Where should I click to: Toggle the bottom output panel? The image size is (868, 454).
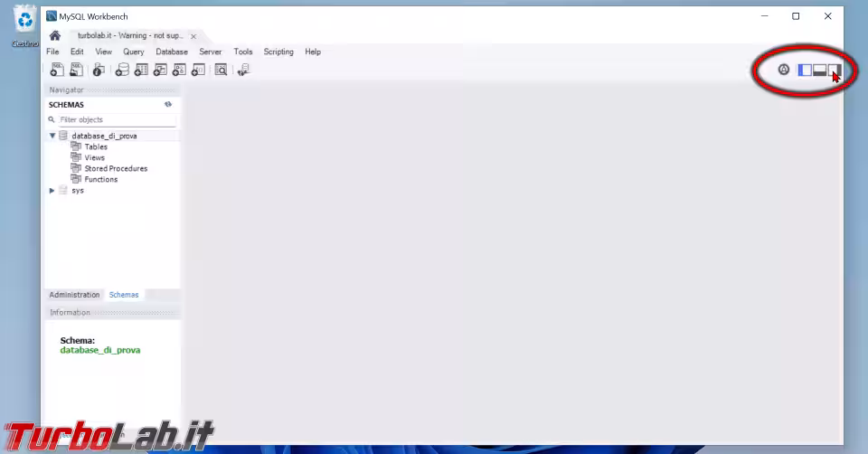click(x=819, y=70)
